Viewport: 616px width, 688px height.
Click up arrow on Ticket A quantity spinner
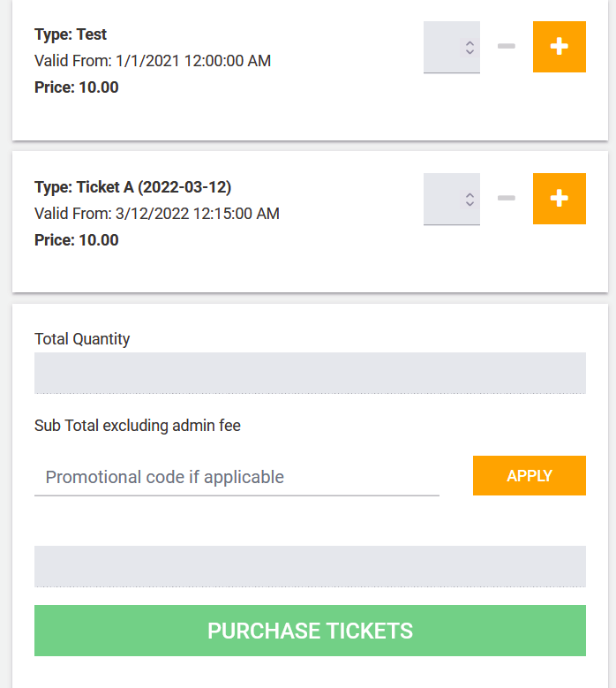tap(470, 195)
